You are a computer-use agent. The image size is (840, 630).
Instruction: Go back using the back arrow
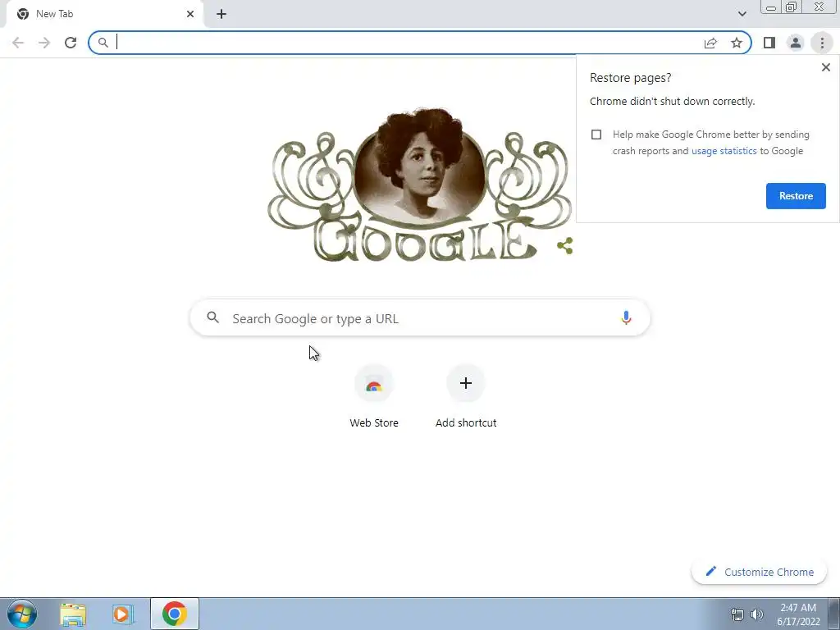click(x=18, y=43)
